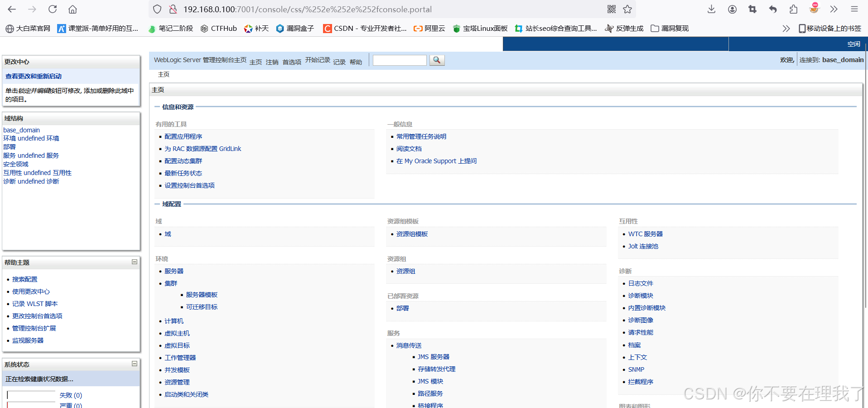Image resolution: width=868 pixels, height=408 pixels.
Task: Click the shield tracking protection icon
Action: pyautogui.click(x=157, y=9)
